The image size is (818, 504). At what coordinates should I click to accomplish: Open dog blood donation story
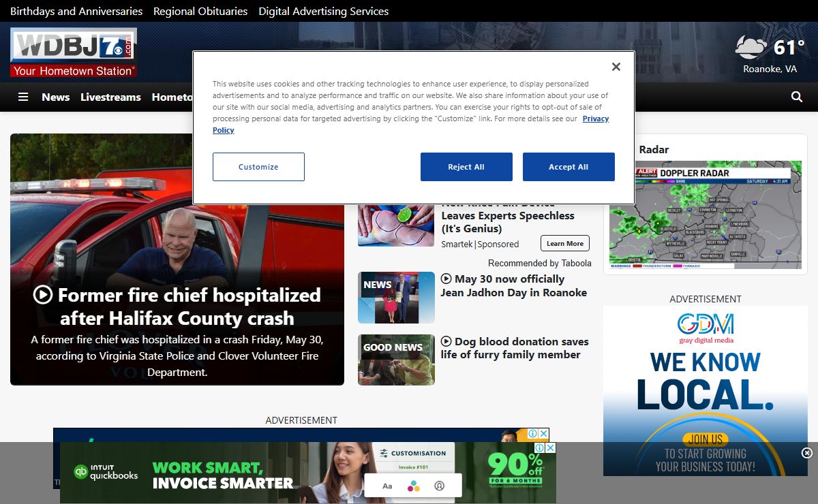coord(515,348)
